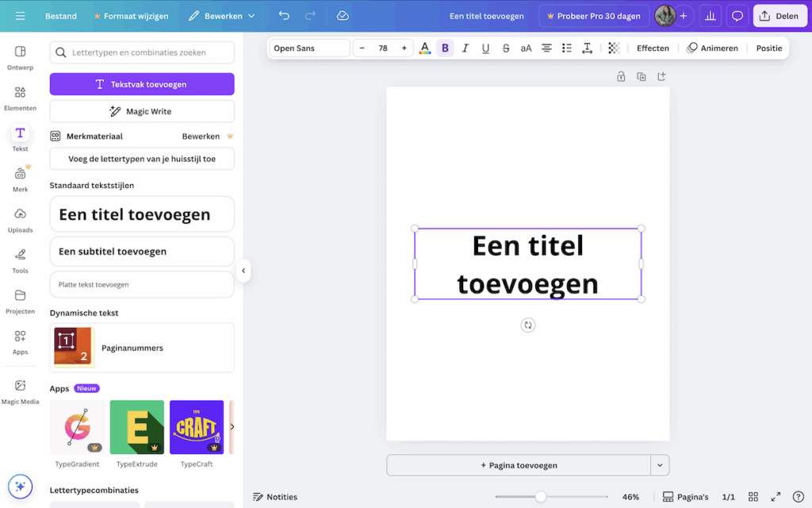Open the text color picker
Viewport: 812px width, 508px height.
tap(425, 48)
